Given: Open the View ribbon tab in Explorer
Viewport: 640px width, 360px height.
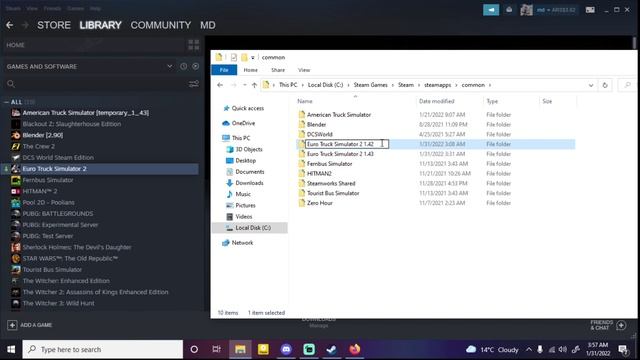Looking at the screenshot, I should click(304, 70).
